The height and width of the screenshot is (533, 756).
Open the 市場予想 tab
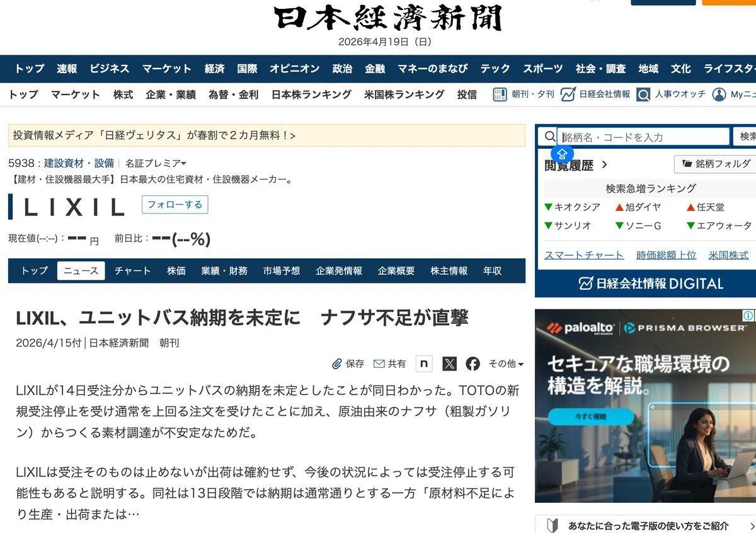click(x=282, y=271)
